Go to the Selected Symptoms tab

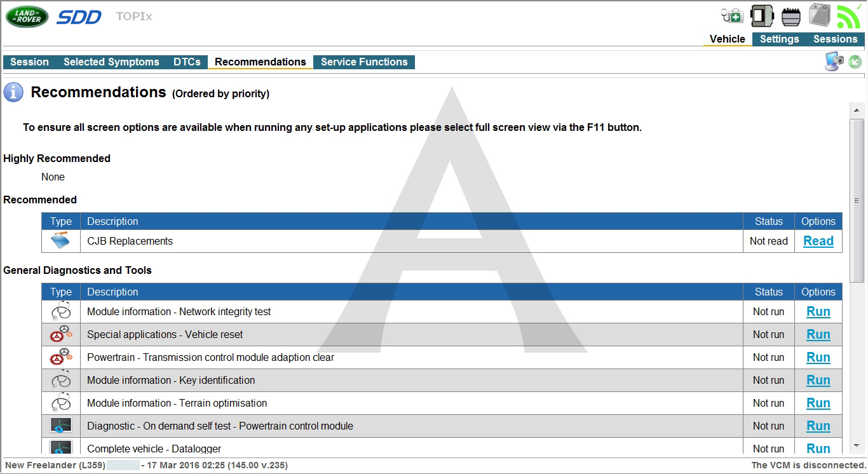pos(111,62)
